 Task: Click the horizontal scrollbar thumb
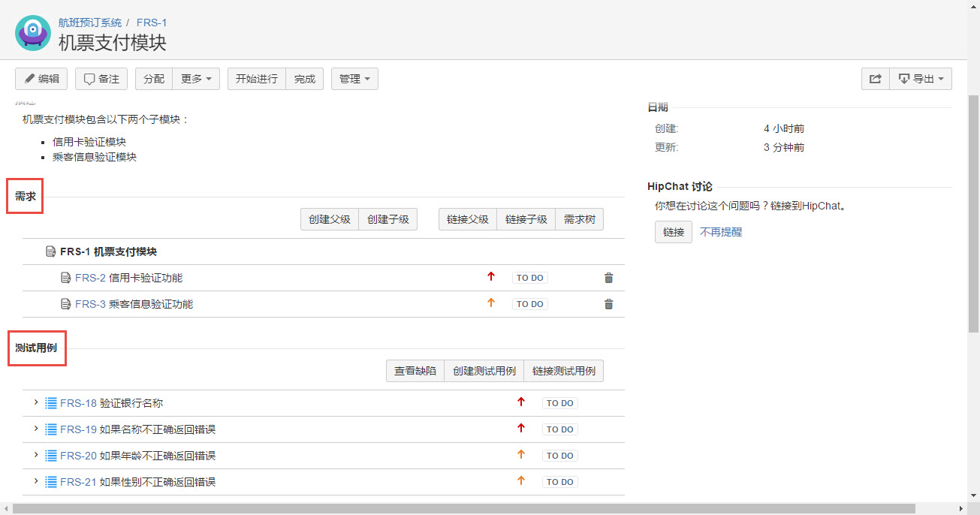click(463, 509)
